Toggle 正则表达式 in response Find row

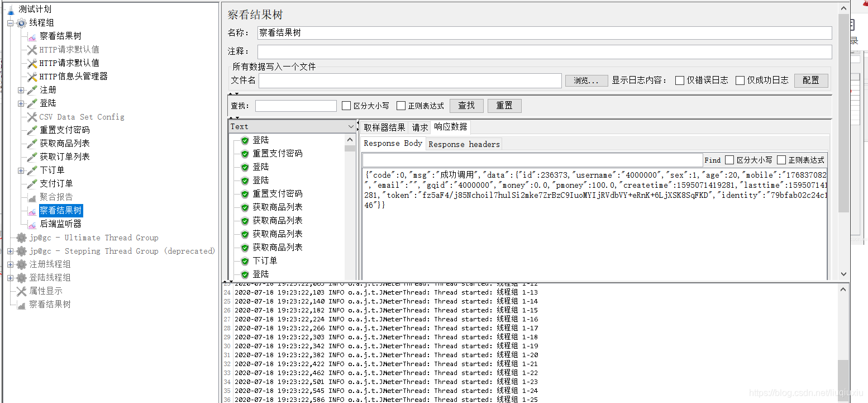pos(781,160)
